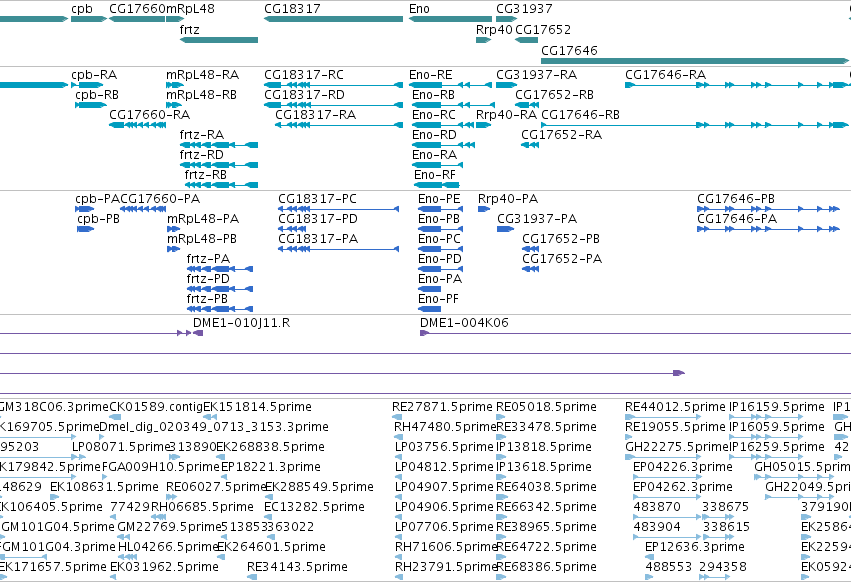The width and height of the screenshot is (851, 582).
Task: Select EST RE34143.5prime
Action: coord(250,577)
